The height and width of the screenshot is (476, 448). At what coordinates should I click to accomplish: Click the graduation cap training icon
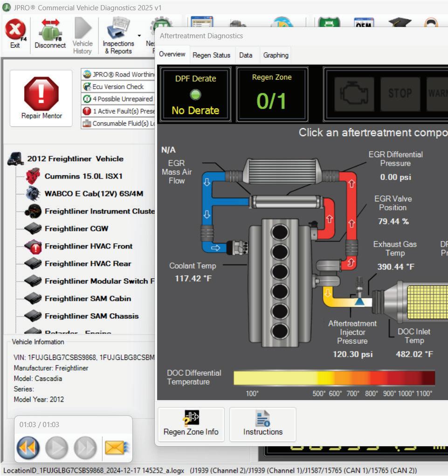(400, 22)
